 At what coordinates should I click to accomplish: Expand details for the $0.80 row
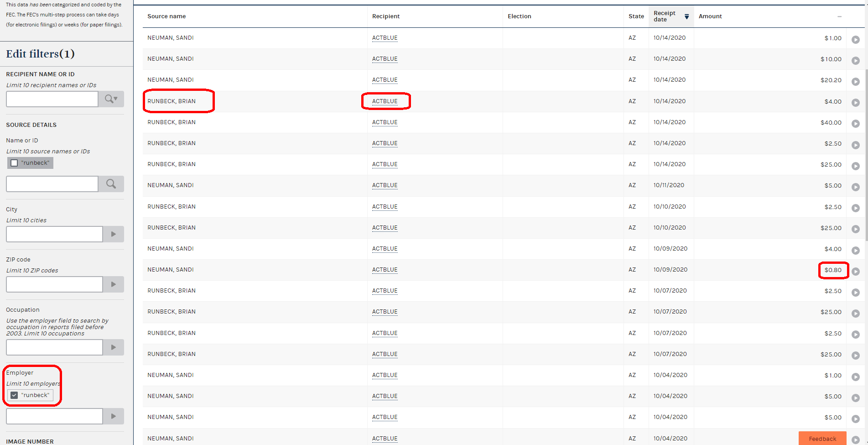855,272
